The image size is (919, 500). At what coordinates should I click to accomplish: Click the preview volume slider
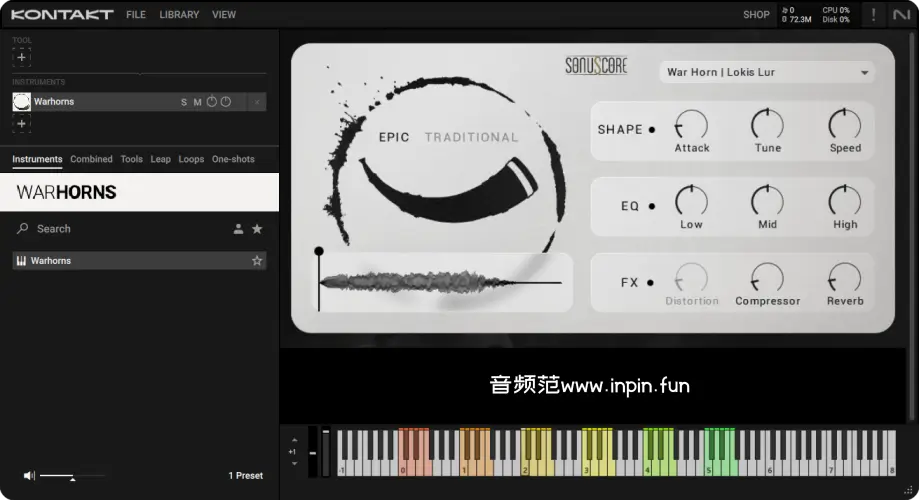coord(58,476)
